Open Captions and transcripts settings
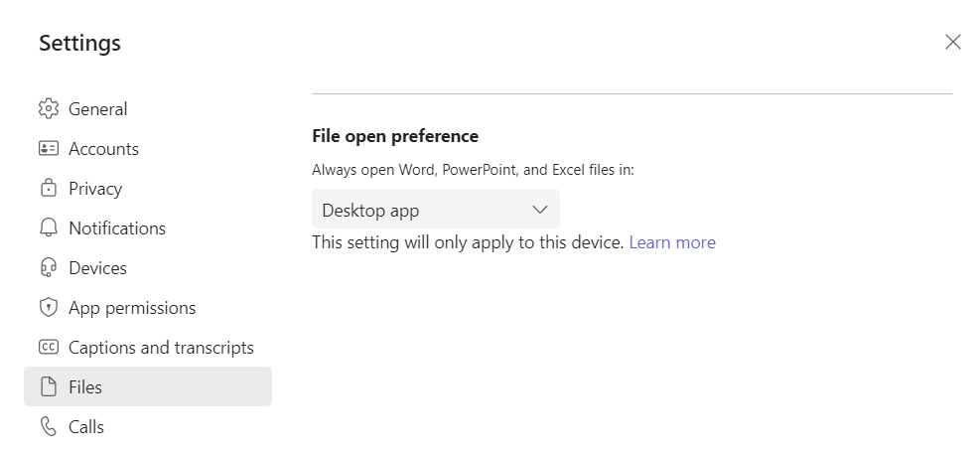 coord(148,347)
